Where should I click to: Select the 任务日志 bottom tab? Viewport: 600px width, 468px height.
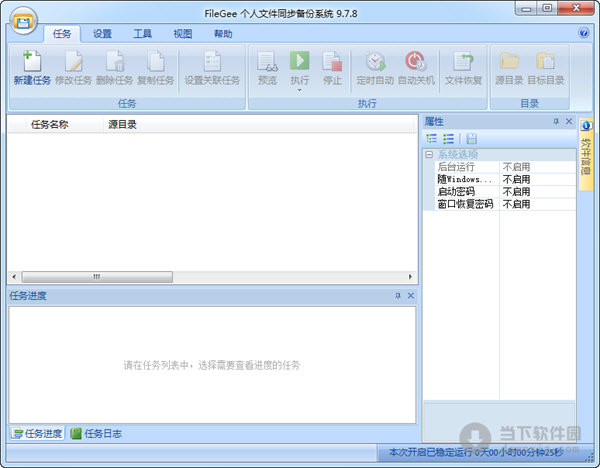point(96,434)
